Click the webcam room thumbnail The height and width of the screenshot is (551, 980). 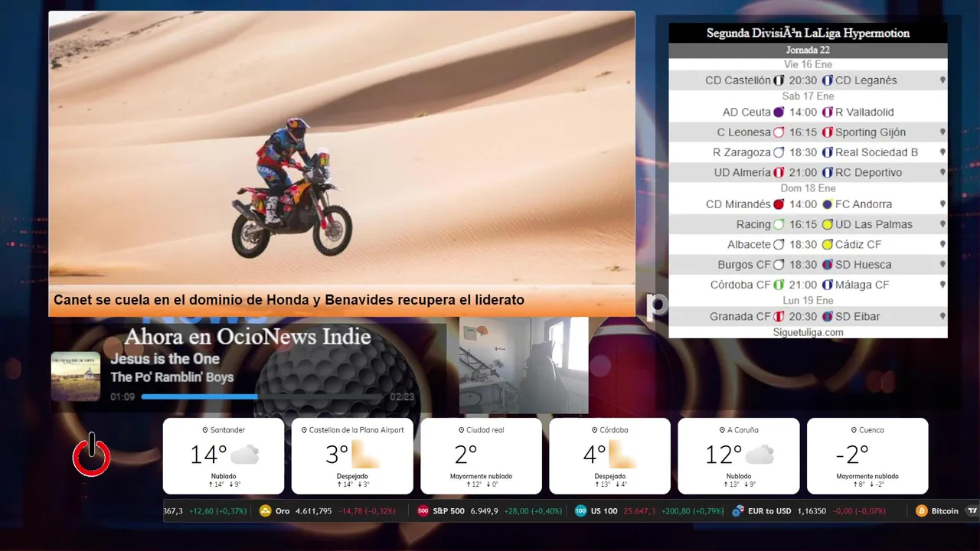(x=524, y=366)
